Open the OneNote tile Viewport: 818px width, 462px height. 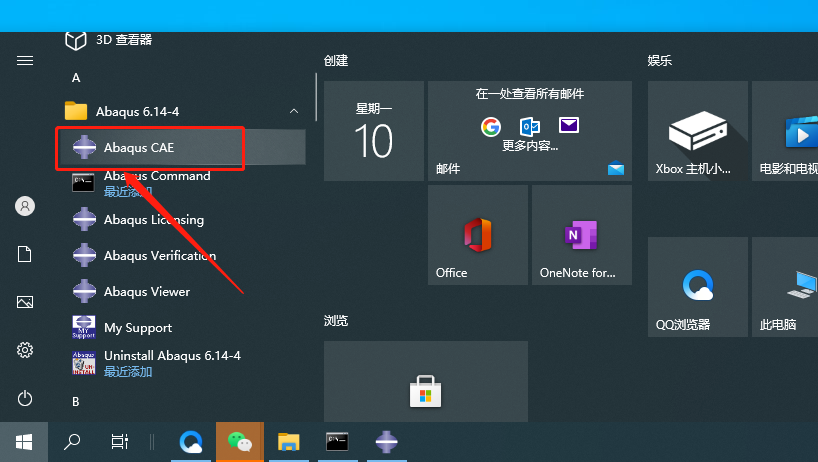[582, 235]
